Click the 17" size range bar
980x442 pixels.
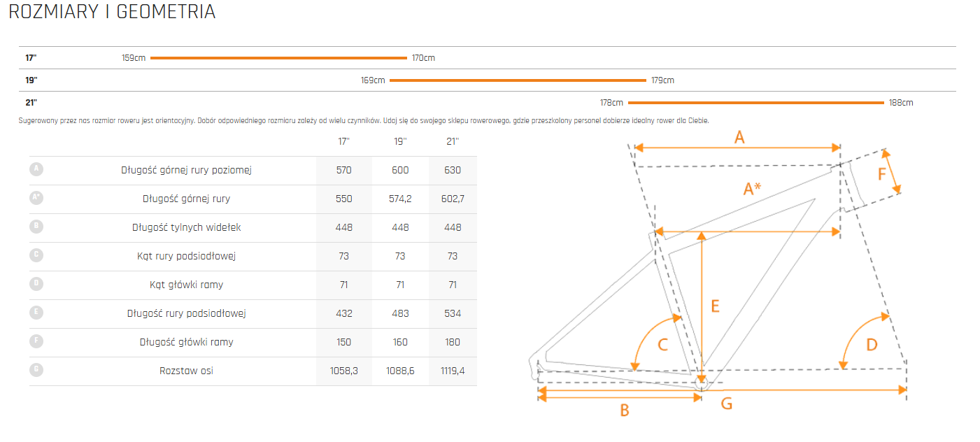click(278, 58)
